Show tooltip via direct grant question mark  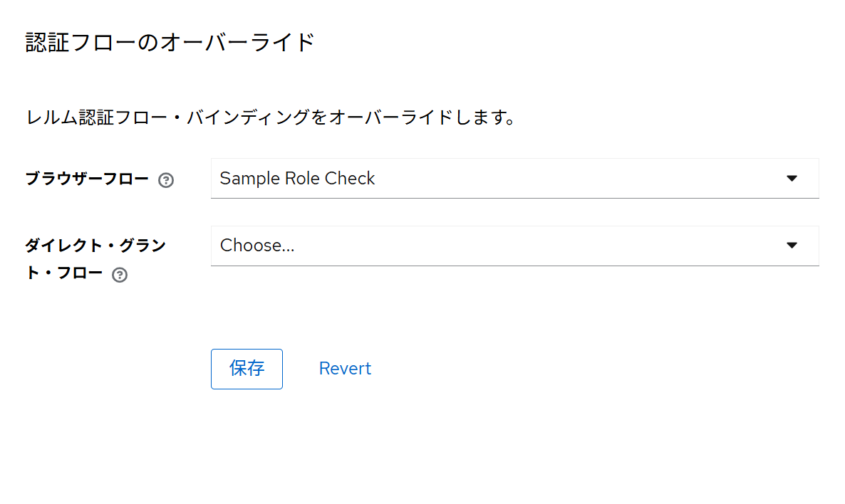click(x=120, y=275)
